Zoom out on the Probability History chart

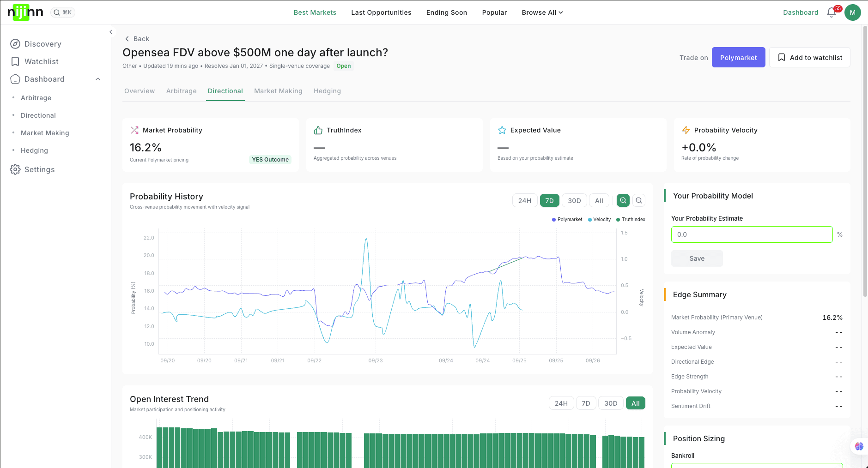(639, 200)
